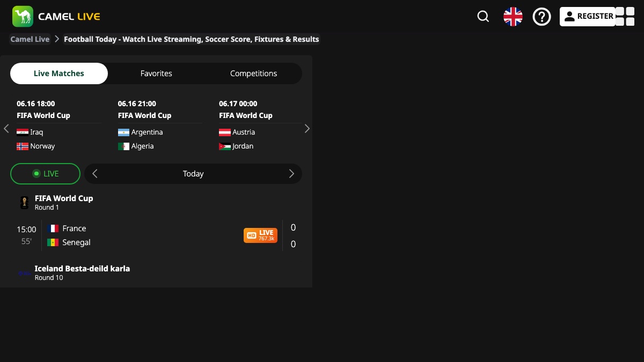Click the 55' match minute
This screenshot has width=644, height=362.
[26, 242]
